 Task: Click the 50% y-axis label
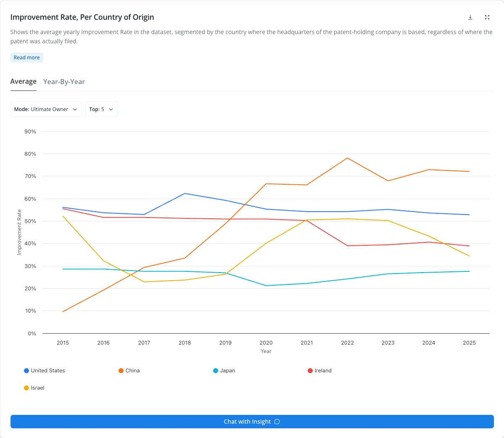pyautogui.click(x=30, y=221)
